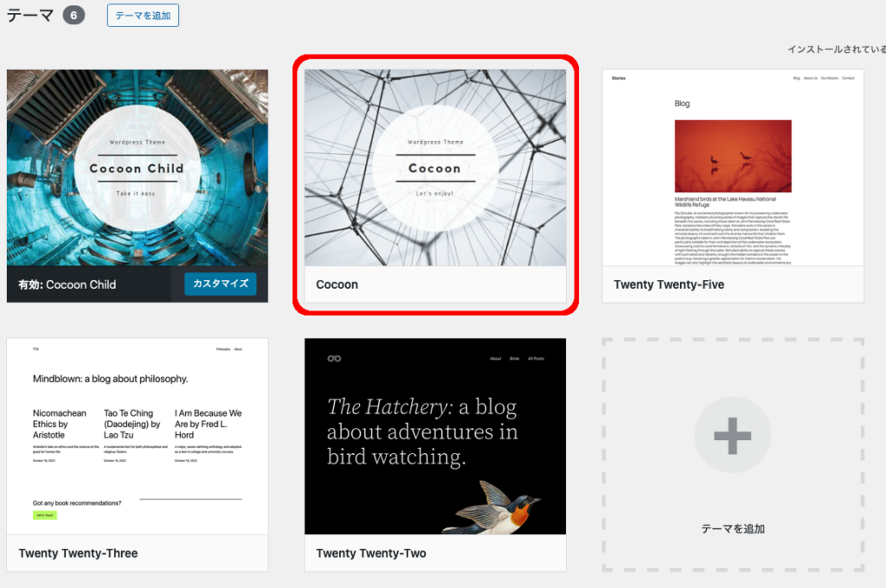The width and height of the screenshot is (886, 588).
Task: Click テーマを追加 text in dashed card
Action: pos(732,528)
